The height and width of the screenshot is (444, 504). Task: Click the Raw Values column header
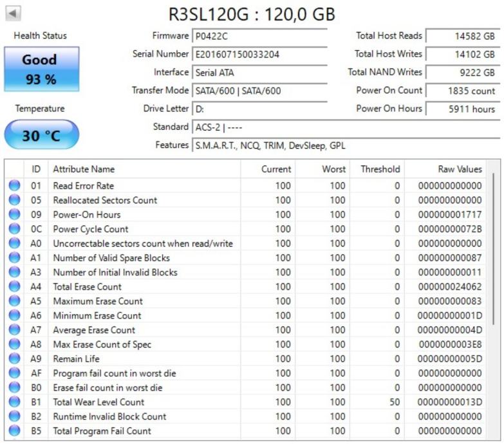point(445,169)
